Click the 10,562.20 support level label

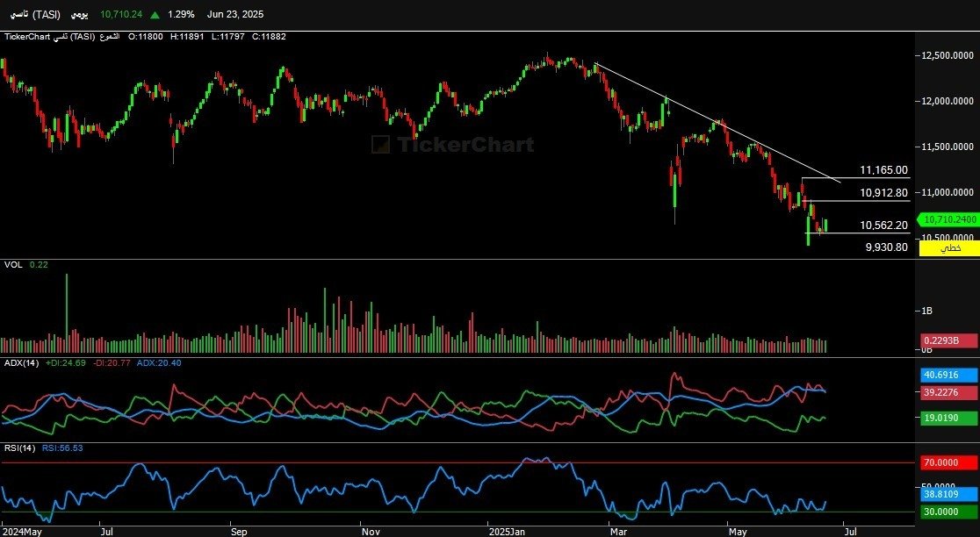coord(883,226)
